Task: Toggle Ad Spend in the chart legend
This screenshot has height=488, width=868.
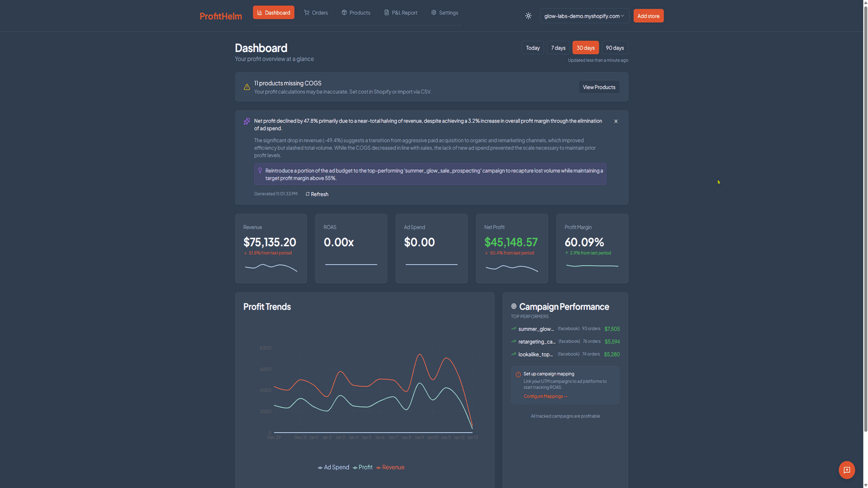Action: click(x=333, y=467)
